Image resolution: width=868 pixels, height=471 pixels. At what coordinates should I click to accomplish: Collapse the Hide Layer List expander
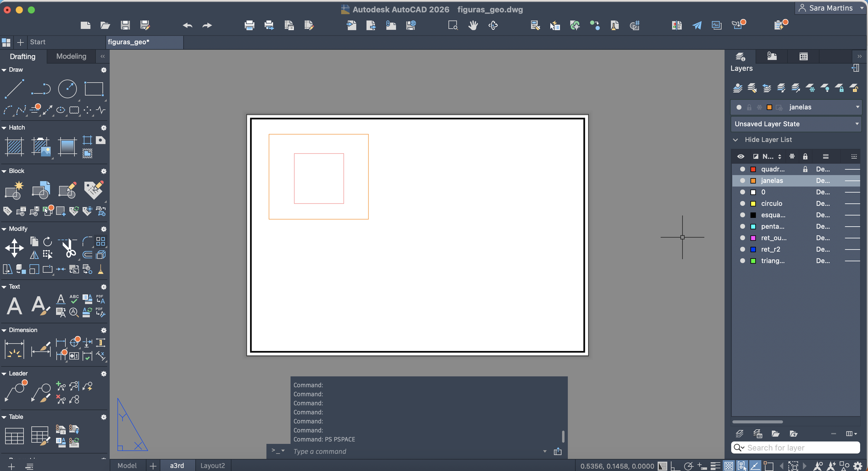[736, 140]
